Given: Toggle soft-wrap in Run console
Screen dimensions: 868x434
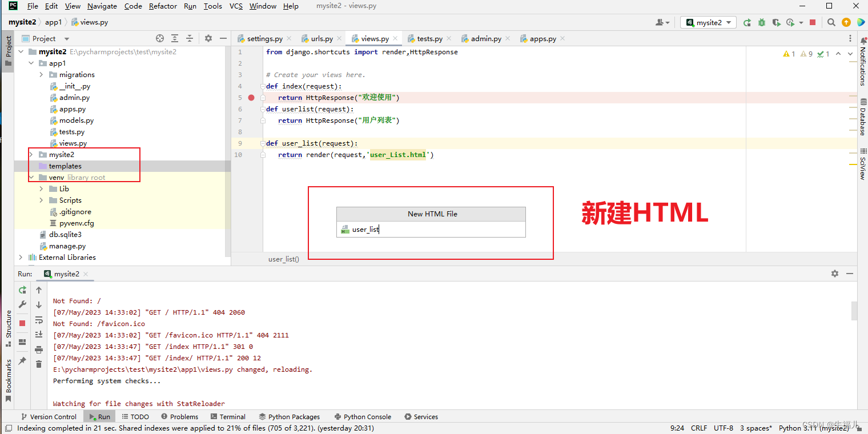Looking at the screenshot, I should pyautogui.click(x=39, y=320).
